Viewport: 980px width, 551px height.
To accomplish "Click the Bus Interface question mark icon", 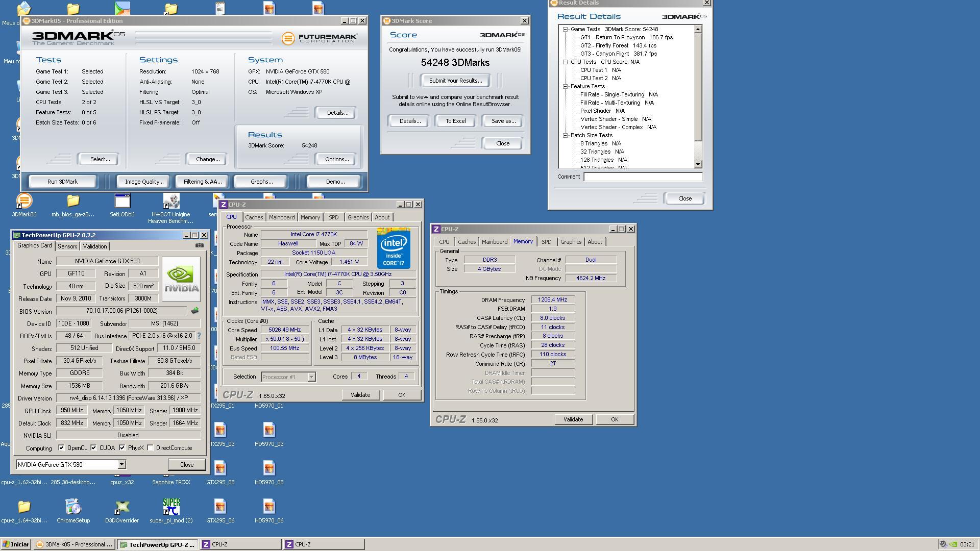I will (x=199, y=336).
